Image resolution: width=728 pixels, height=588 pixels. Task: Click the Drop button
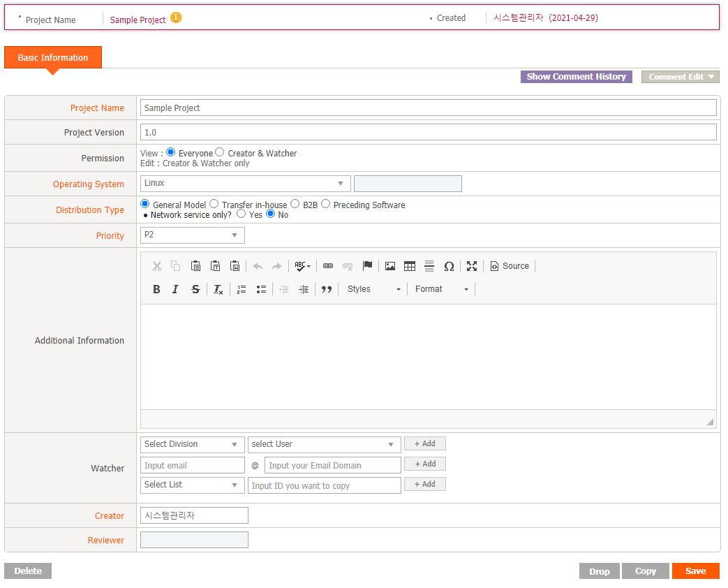coord(600,571)
